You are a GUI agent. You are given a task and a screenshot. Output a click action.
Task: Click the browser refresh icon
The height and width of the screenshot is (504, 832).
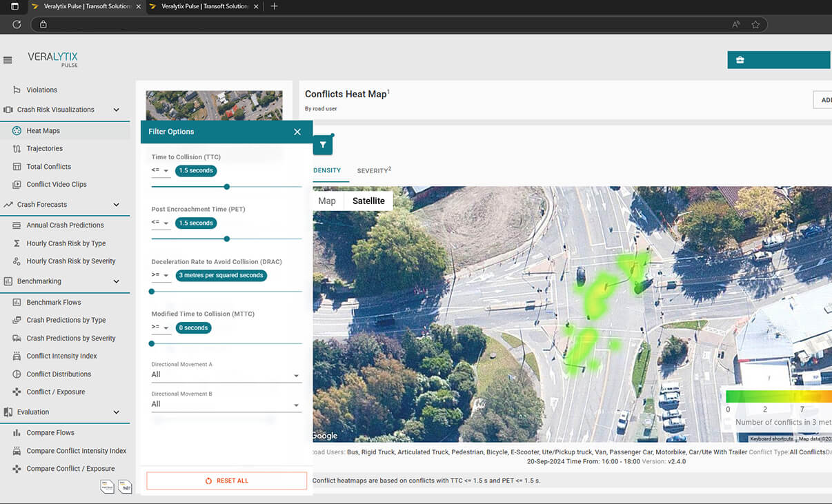[17, 24]
